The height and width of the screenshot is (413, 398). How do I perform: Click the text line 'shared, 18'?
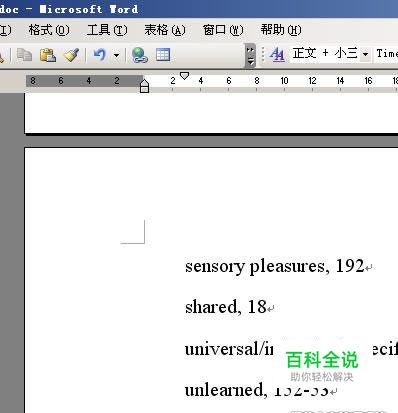[x=226, y=307]
